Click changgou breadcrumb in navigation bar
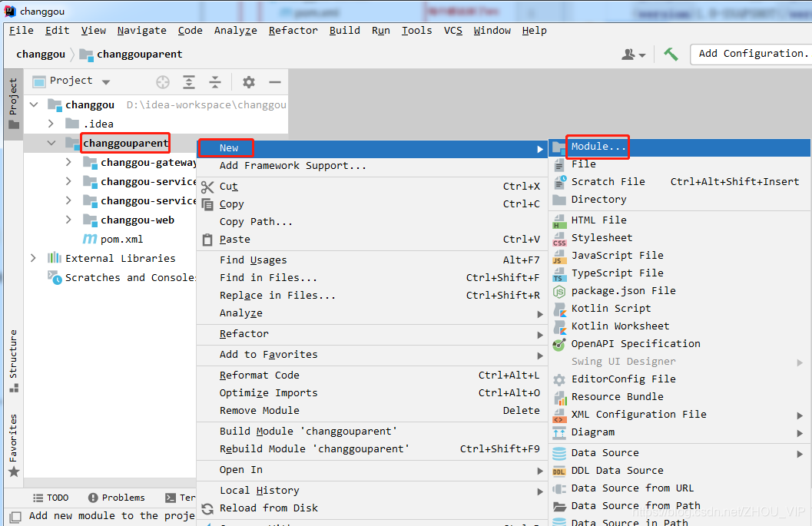 [x=41, y=55]
